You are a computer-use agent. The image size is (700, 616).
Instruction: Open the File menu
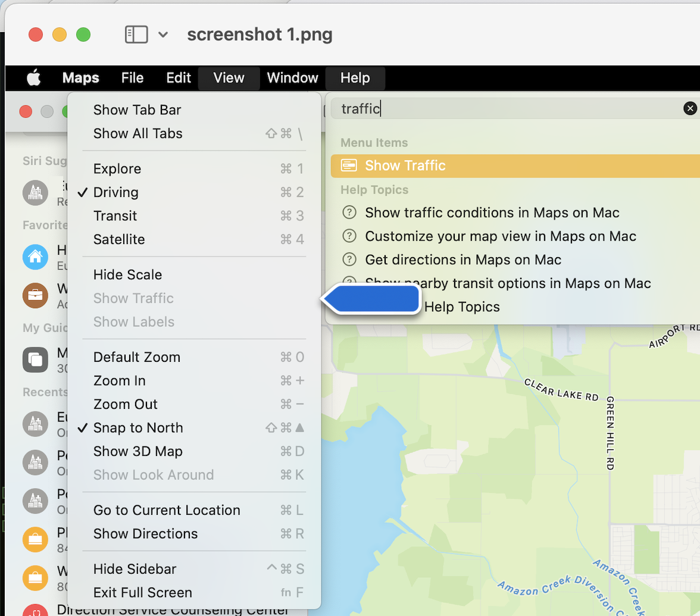point(132,77)
